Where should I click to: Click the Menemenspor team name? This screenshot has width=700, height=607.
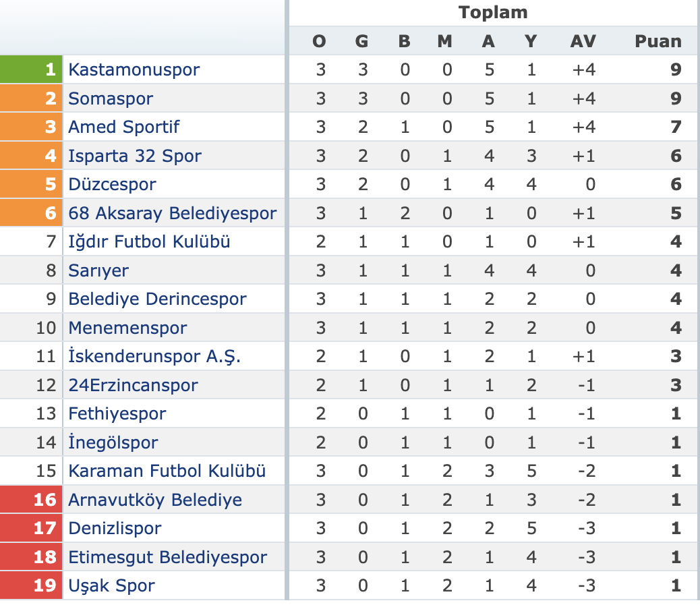point(127,328)
